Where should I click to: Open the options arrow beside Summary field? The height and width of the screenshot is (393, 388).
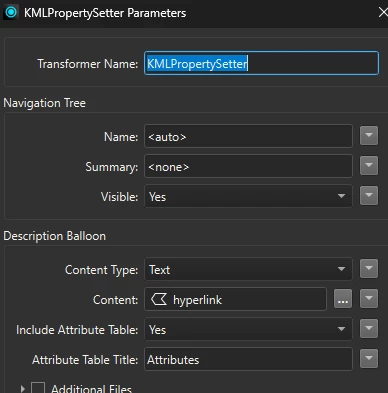[369, 166]
